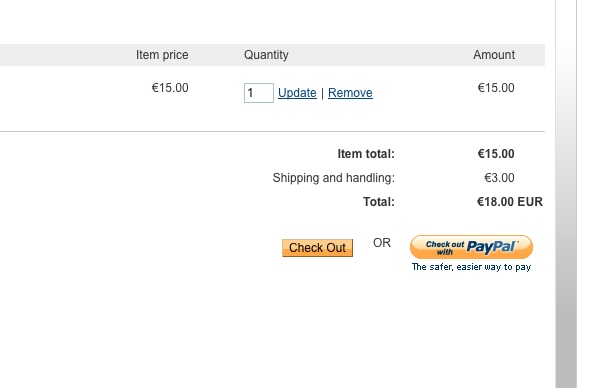The height and width of the screenshot is (388, 601).
Task: Focus the quantity input field
Action: coord(259,93)
